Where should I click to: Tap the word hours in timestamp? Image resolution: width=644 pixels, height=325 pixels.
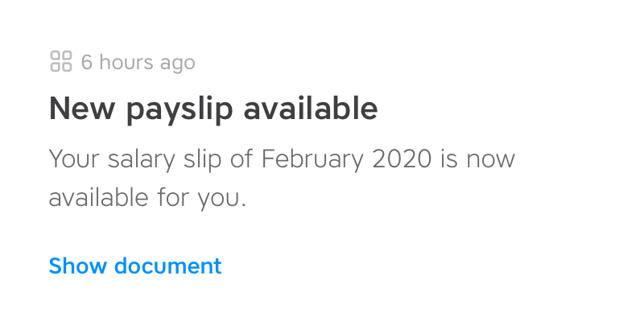coord(126,62)
